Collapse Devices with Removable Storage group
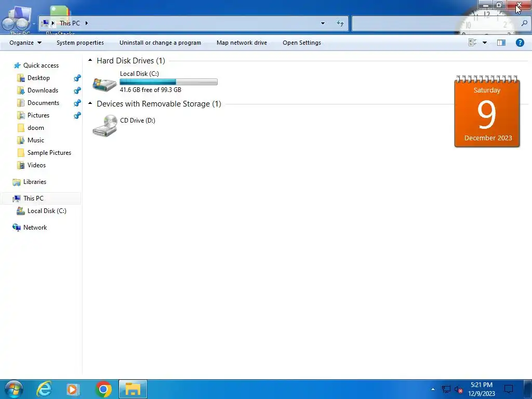This screenshot has width=532, height=399. [90, 103]
